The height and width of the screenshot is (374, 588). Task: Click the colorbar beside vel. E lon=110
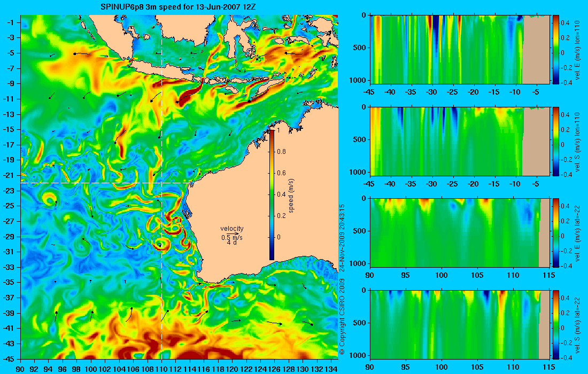click(x=556, y=50)
